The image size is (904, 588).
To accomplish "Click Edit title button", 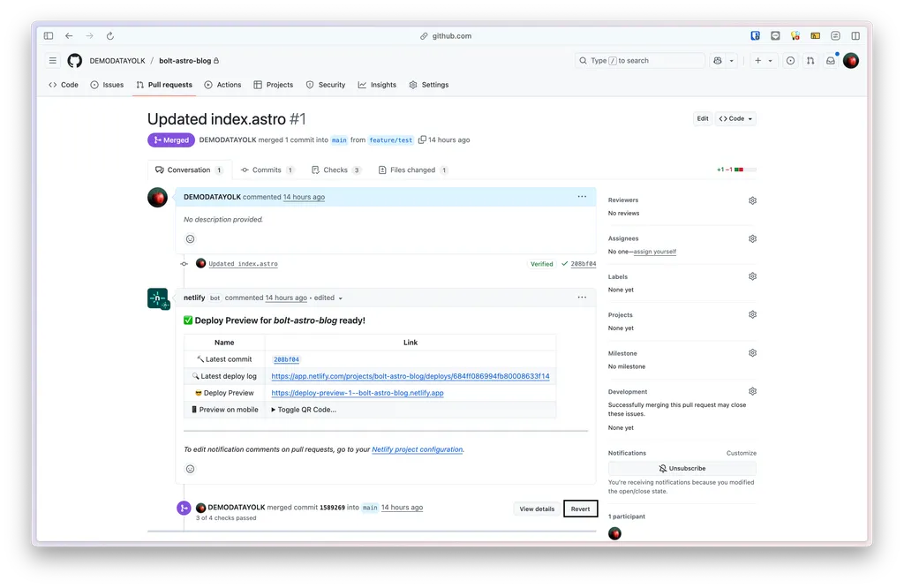I will 702,119.
